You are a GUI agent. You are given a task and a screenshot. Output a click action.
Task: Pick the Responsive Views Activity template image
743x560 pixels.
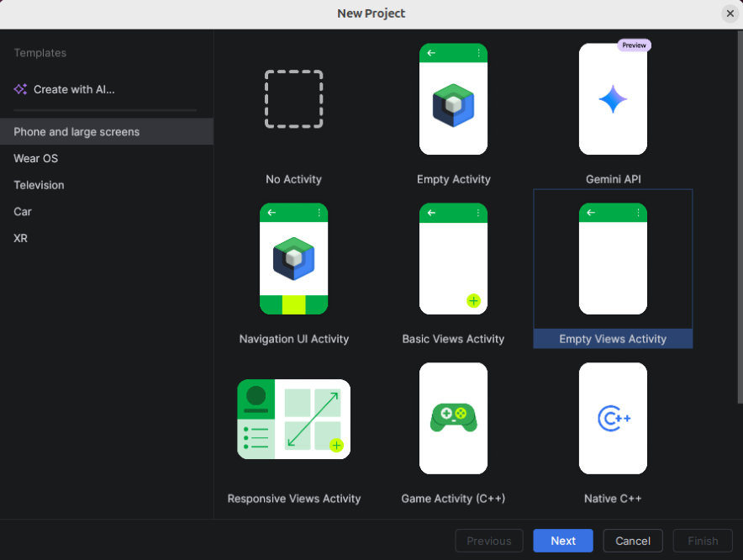click(x=294, y=420)
